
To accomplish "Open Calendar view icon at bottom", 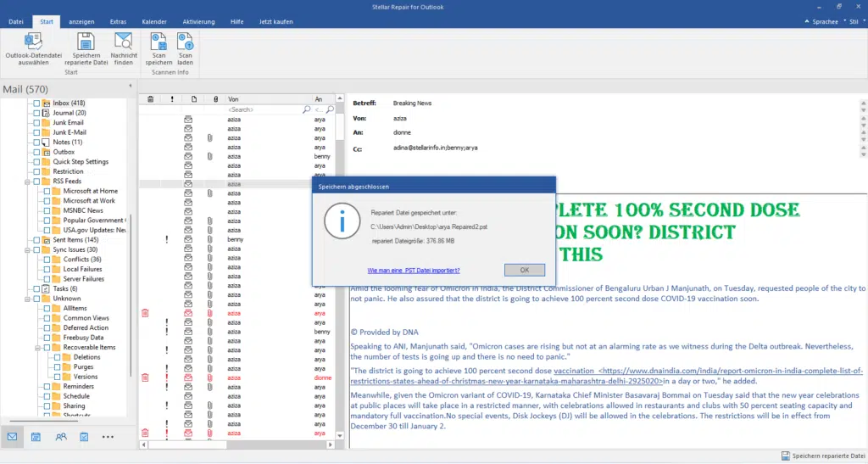I will click(x=36, y=437).
